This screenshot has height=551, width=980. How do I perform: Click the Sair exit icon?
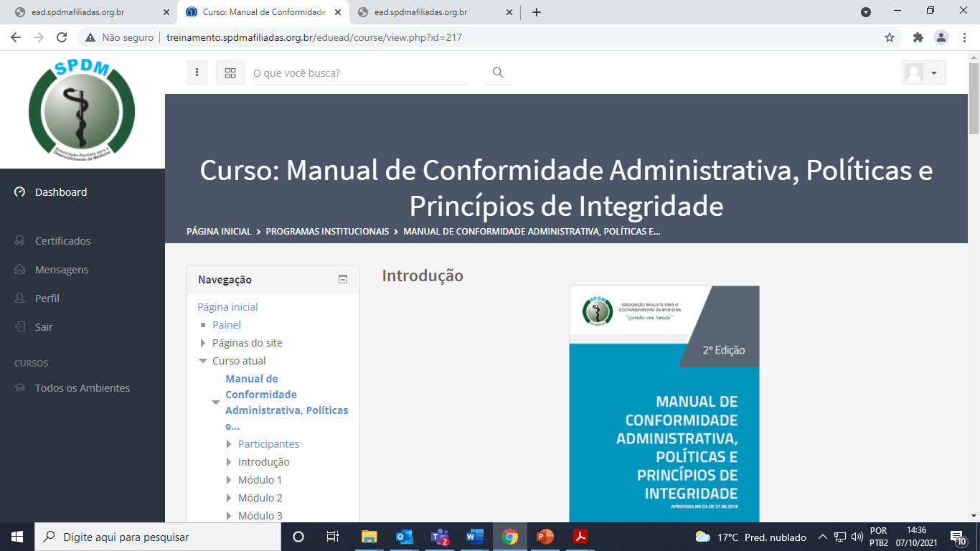click(20, 327)
